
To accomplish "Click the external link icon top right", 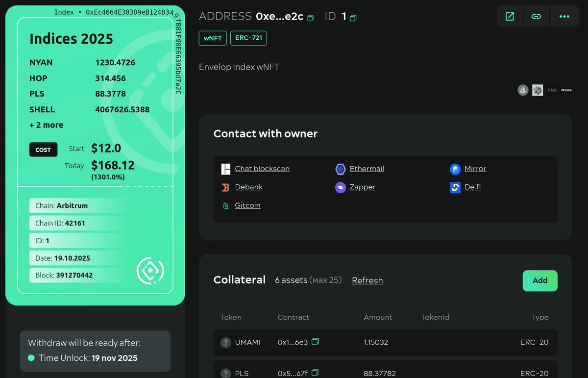I will click(510, 16).
